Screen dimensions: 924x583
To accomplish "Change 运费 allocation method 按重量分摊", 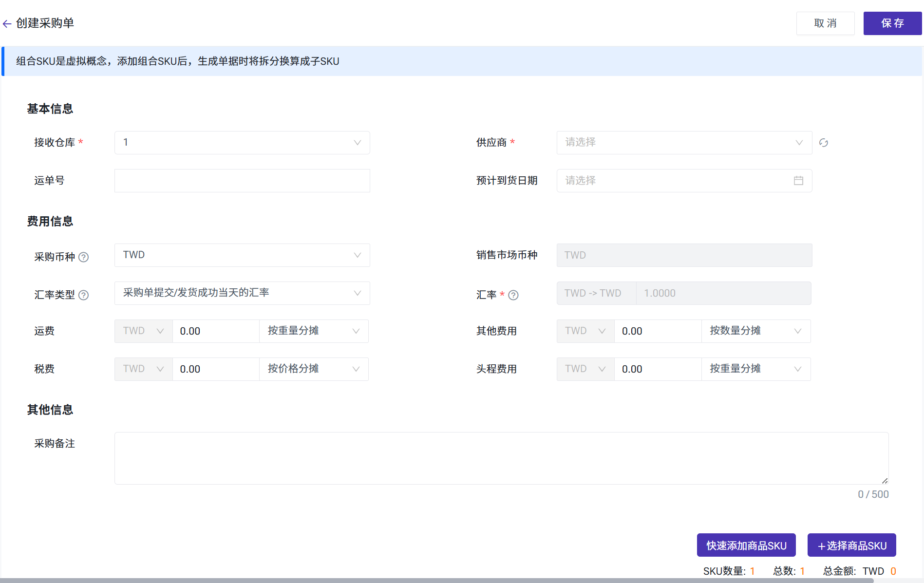I will (x=313, y=331).
